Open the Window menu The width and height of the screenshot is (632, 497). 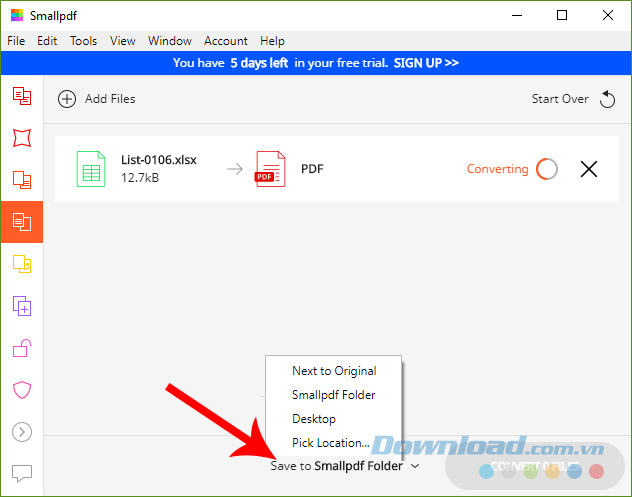click(x=170, y=41)
